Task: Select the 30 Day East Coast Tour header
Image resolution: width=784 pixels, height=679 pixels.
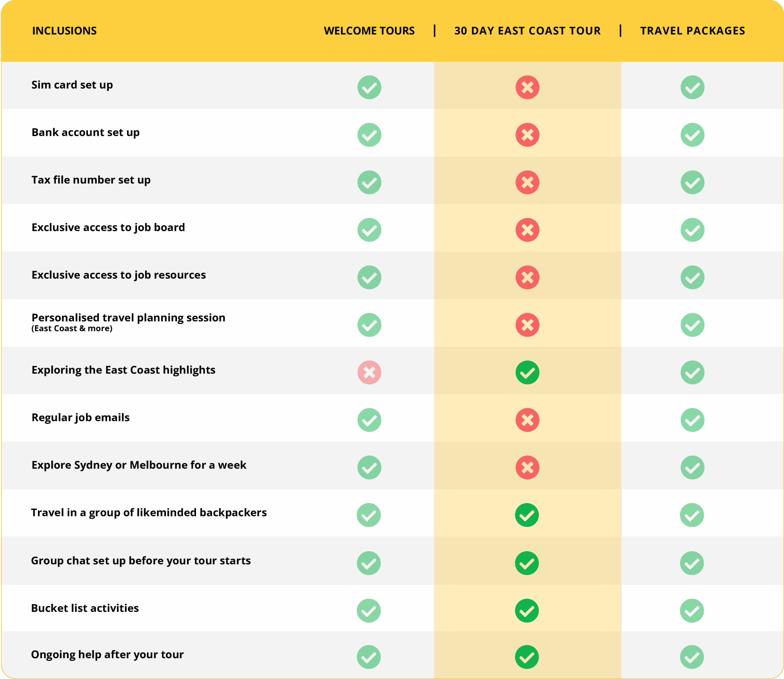Action: tap(527, 31)
